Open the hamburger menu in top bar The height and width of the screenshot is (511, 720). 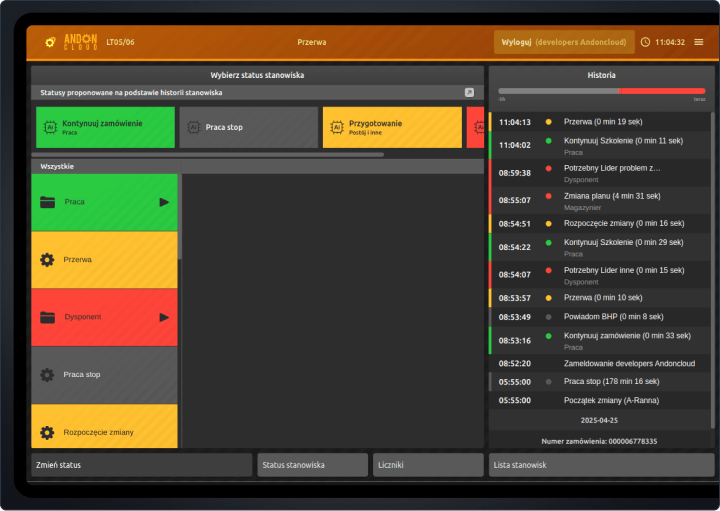[698, 42]
